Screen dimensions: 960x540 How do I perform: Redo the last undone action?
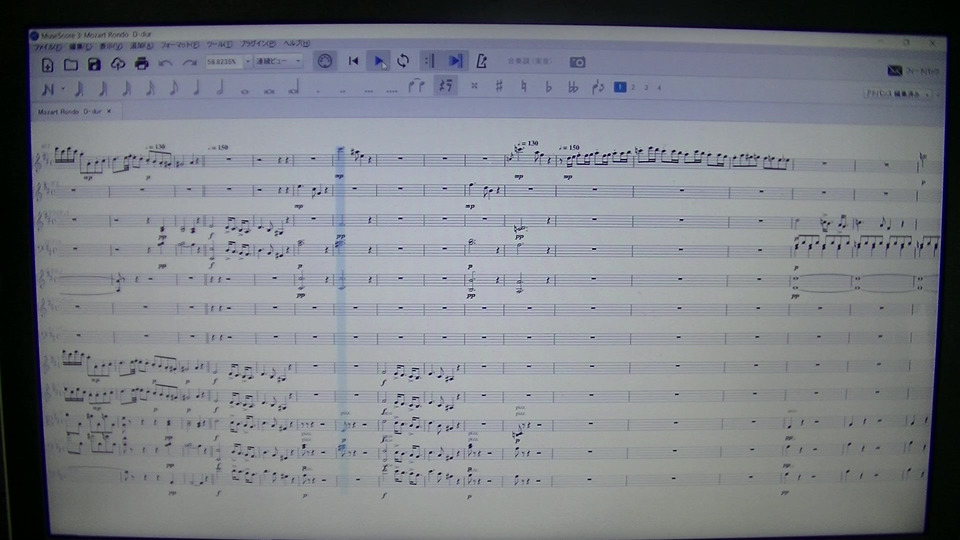tap(190, 62)
